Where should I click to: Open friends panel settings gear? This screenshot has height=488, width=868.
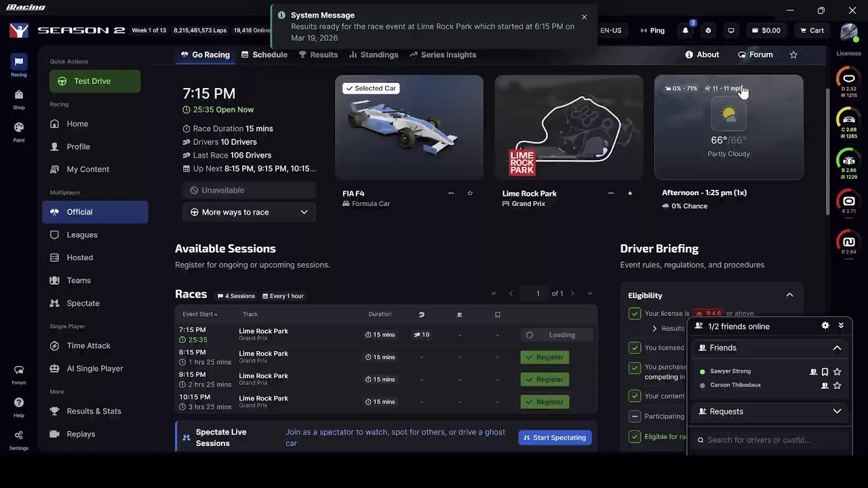point(825,326)
